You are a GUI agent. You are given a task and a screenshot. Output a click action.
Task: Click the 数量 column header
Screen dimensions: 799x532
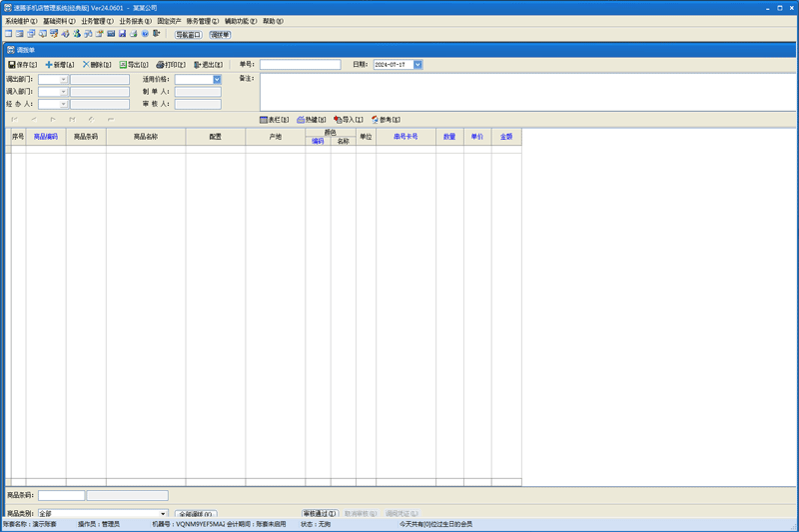coord(449,137)
